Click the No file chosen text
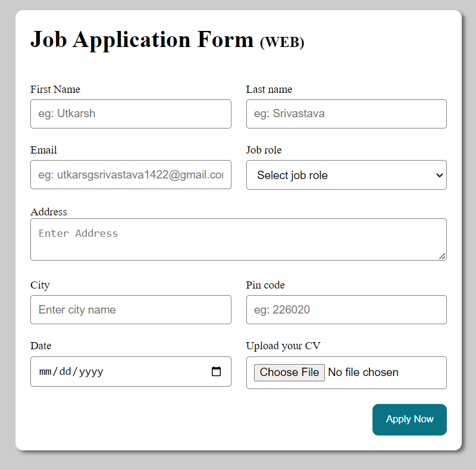The width and height of the screenshot is (476, 470). coord(363,372)
